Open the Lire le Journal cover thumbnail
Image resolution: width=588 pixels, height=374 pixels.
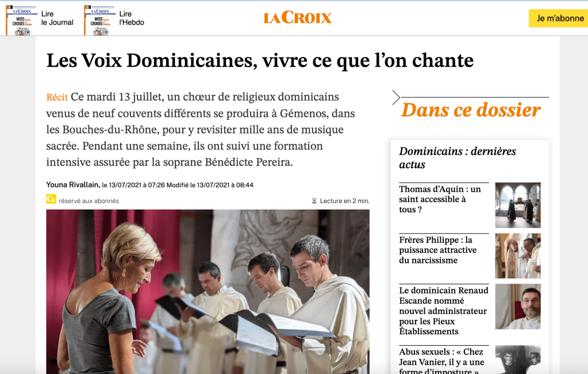(x=22, y=21)
